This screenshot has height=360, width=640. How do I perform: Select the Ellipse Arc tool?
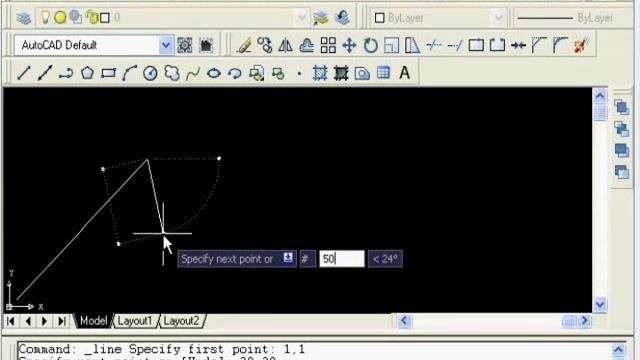235,74
